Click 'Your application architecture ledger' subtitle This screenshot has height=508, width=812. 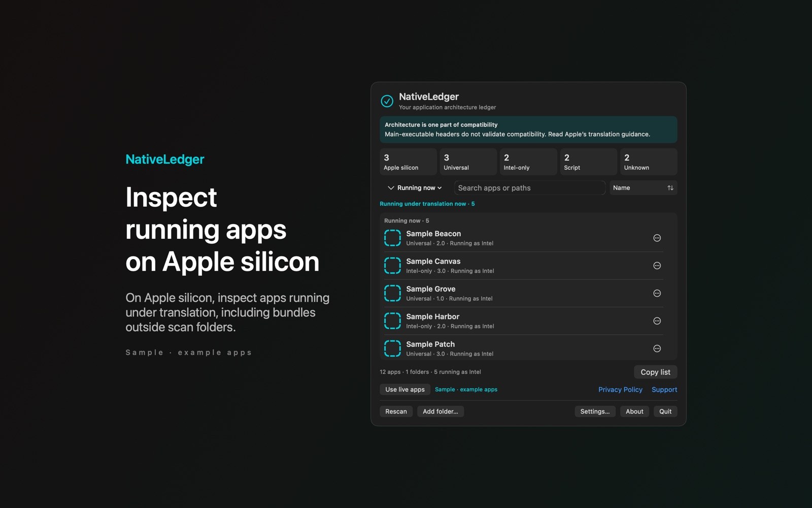pyautogui.click(x=447, y=107)
